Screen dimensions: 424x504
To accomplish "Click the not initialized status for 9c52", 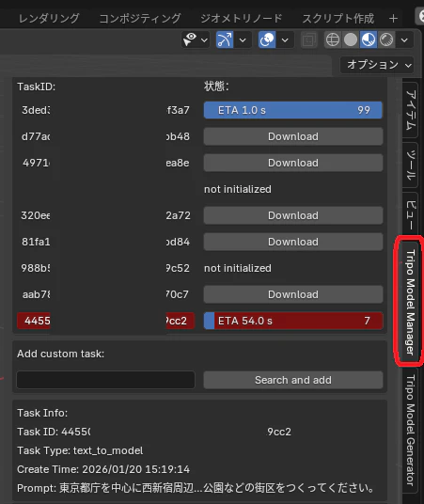I will pos(238,268).
